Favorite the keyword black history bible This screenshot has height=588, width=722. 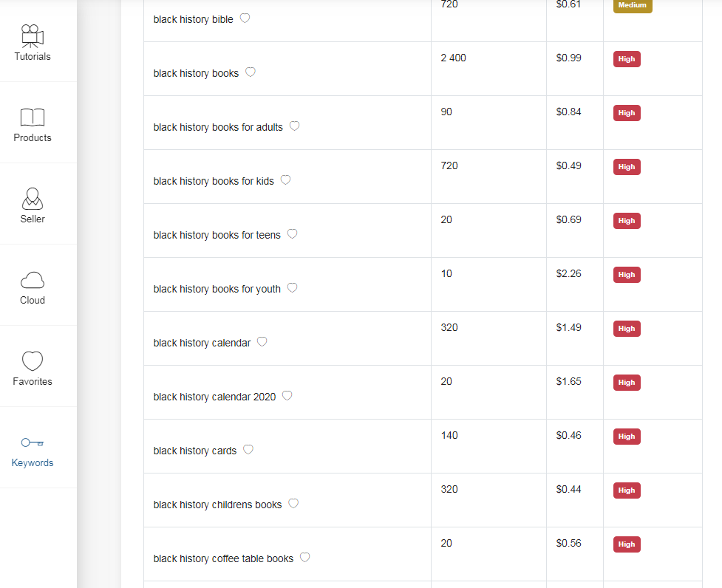point(245,18)
